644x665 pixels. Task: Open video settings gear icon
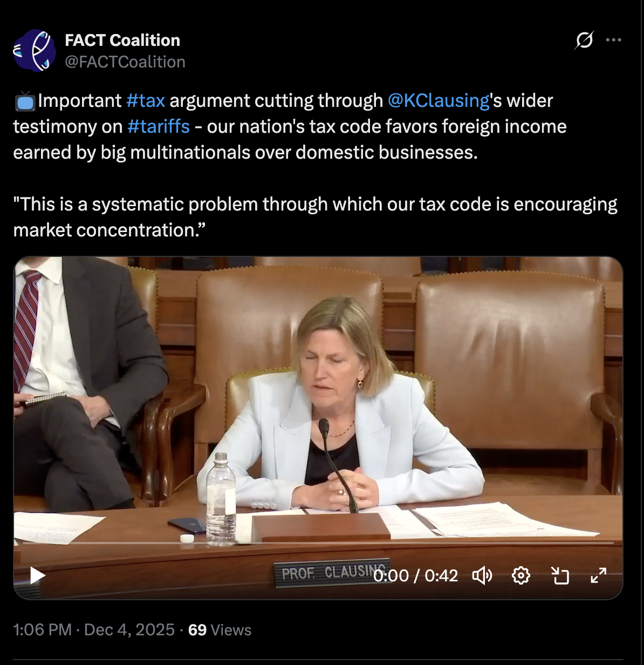tap(520, 575)
